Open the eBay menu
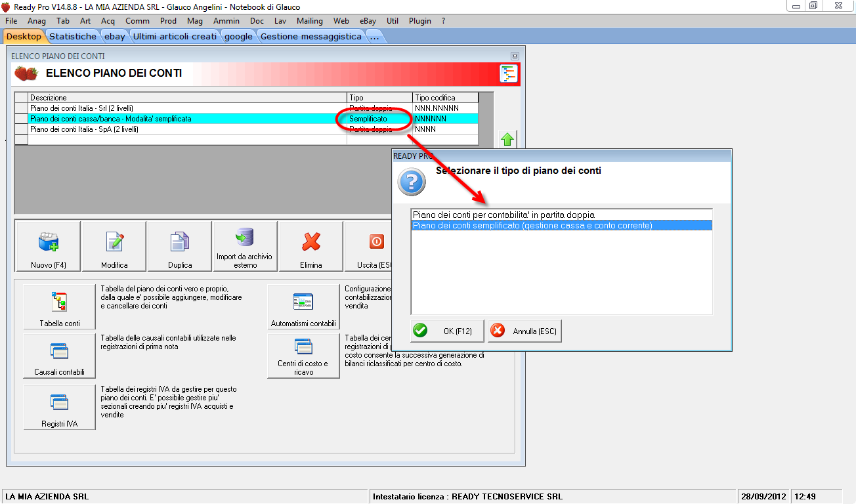856x504 pixels. pos(368,21)
